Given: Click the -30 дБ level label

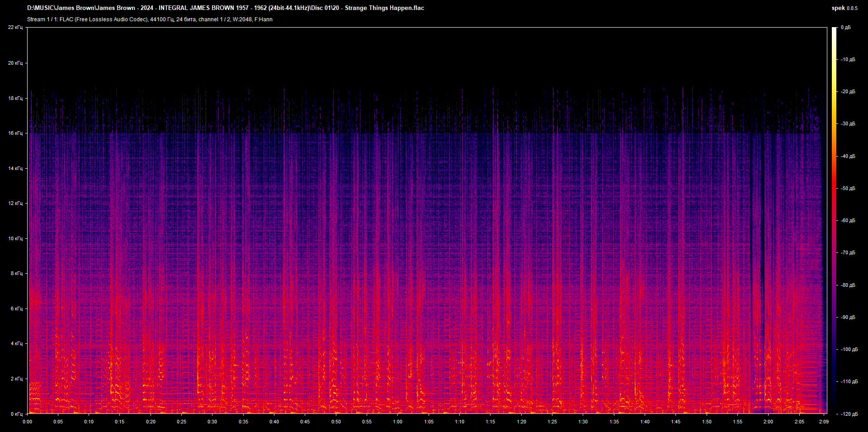Looking at the screenshot, I should click(848, 123).
